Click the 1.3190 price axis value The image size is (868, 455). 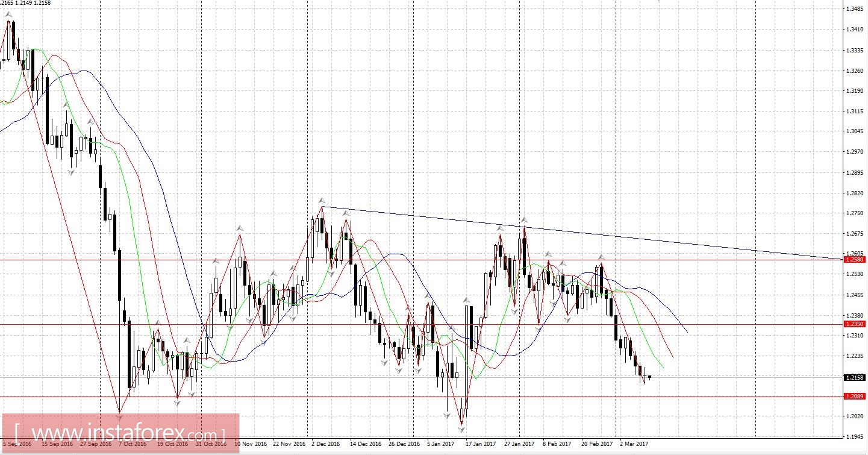tap(855, 91)
